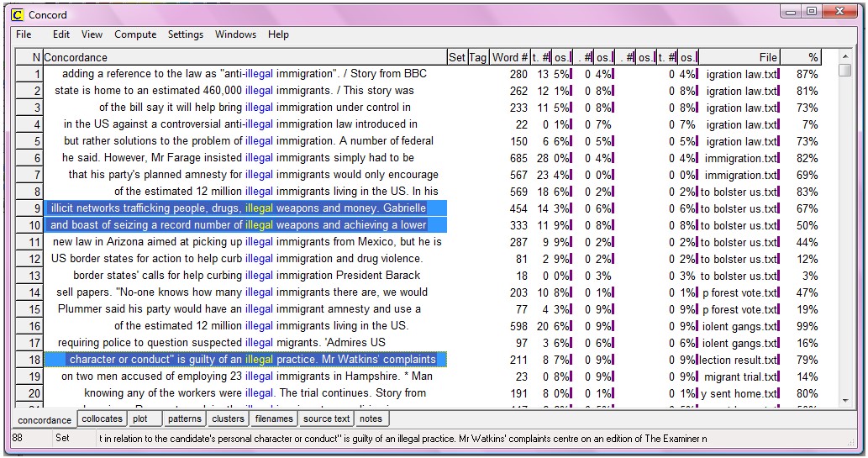This screenshot has width=868, height=458.
Task: Open the notes tab
Action: pyautogui.click(x=371, y=419)
